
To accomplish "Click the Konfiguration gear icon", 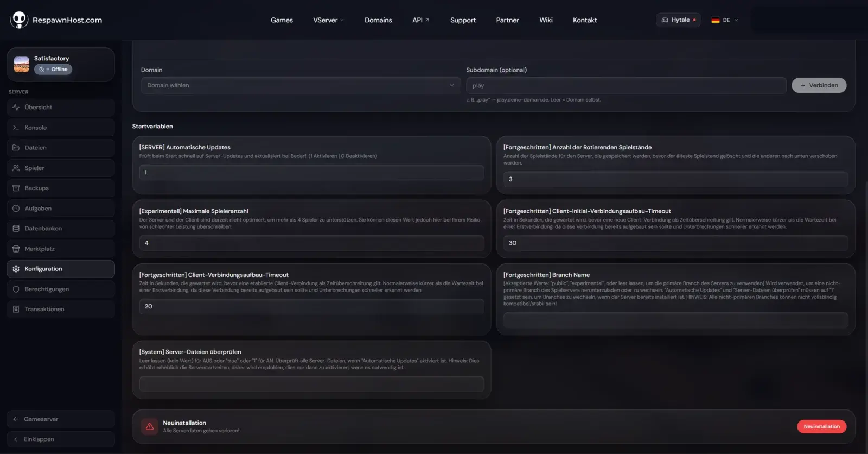I will [16, 269].
